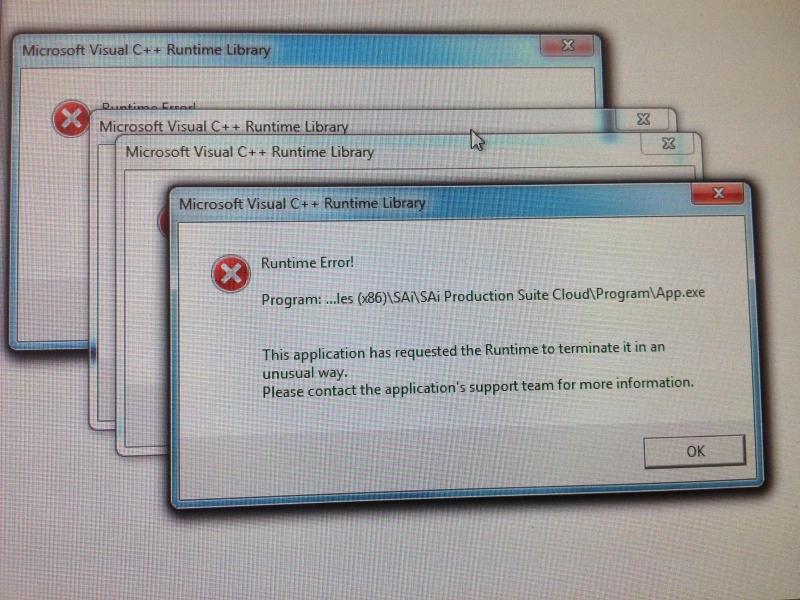Activate the second-from-back dialog by its title bar
This screenshot has height=600, width=800.
coord(223,126)
